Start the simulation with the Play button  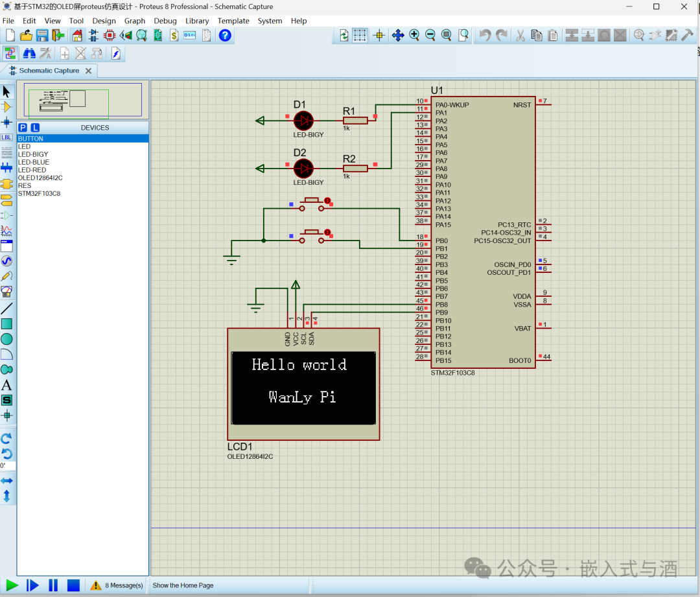click(x=10, y=585)
